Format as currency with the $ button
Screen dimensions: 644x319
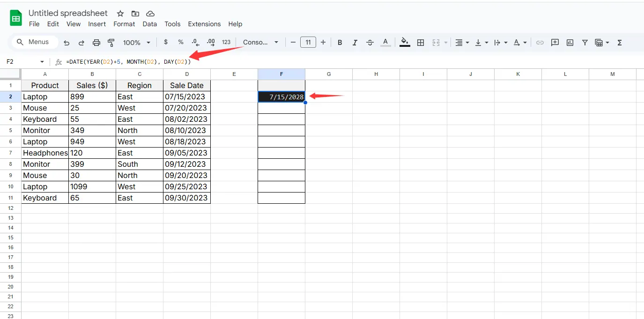click(x=166, y=43)
